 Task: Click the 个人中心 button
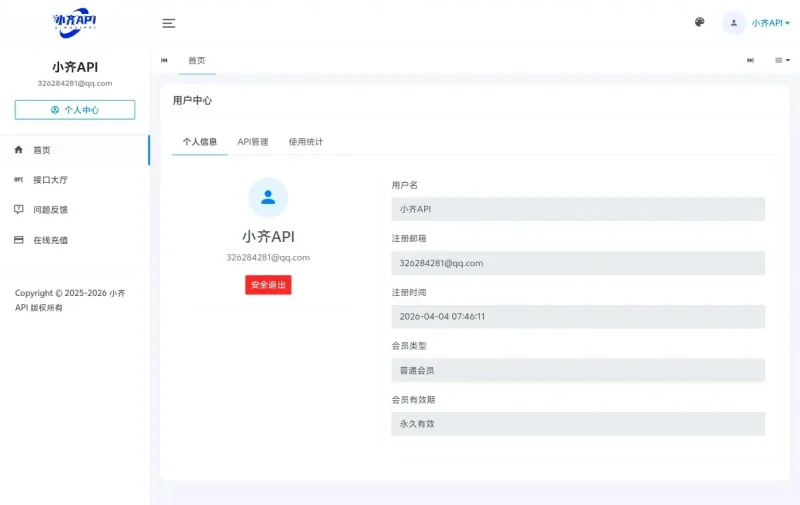[x=75, y=110]
